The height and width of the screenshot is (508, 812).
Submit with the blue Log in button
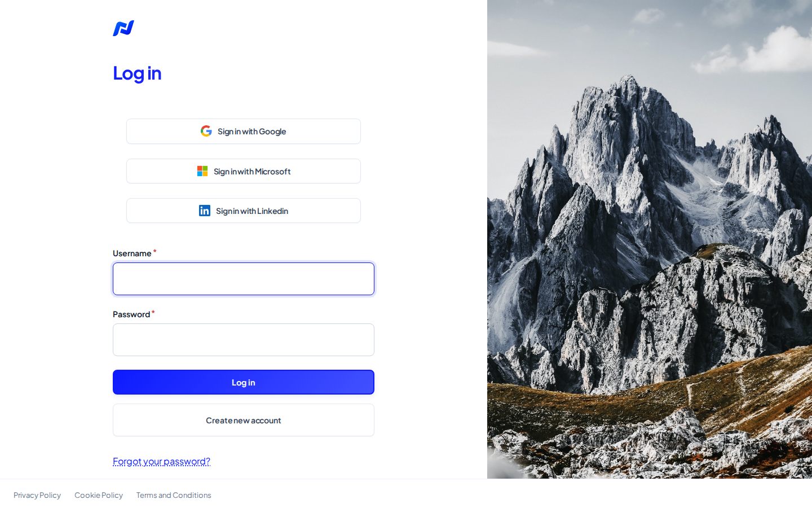coord(244,382)
